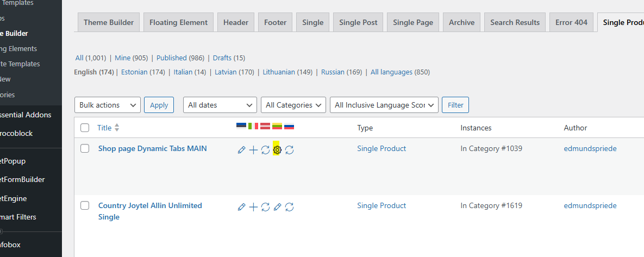Edit Estonian translation of Shop page Dynamic Tabs
Viewport: 644px width, 257px height.
(x=242, y=149)
